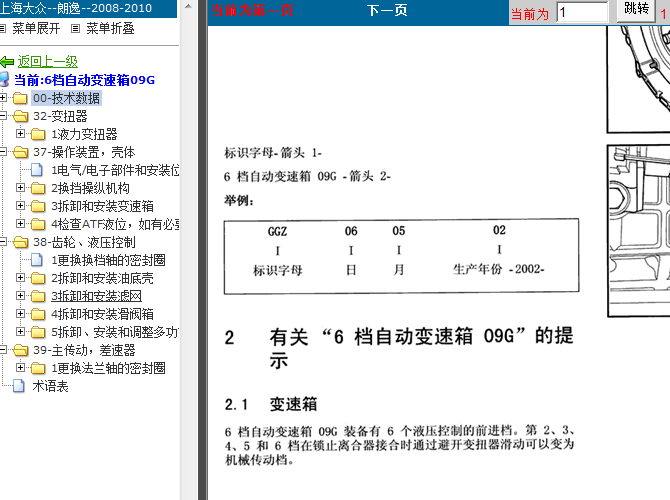Click the folder icon of 1液力变扭器
Viewport: 670px width, 500px height.
coord(38,134)
